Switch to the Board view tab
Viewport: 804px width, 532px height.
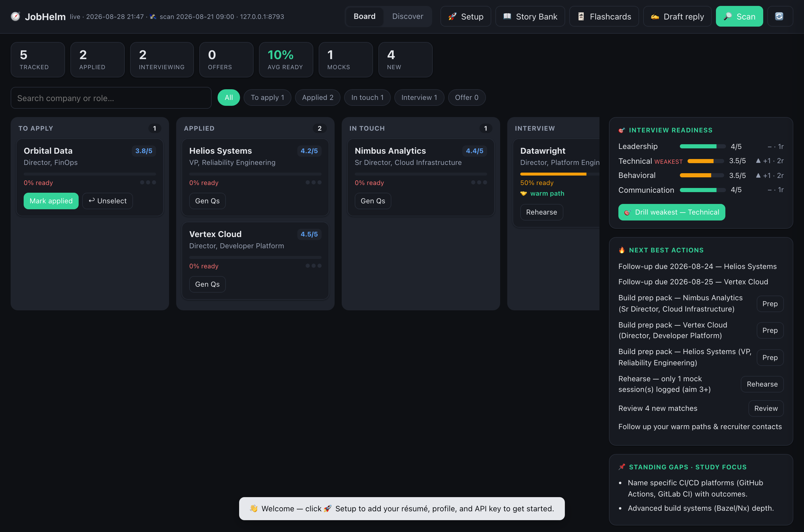click(364, 16)
